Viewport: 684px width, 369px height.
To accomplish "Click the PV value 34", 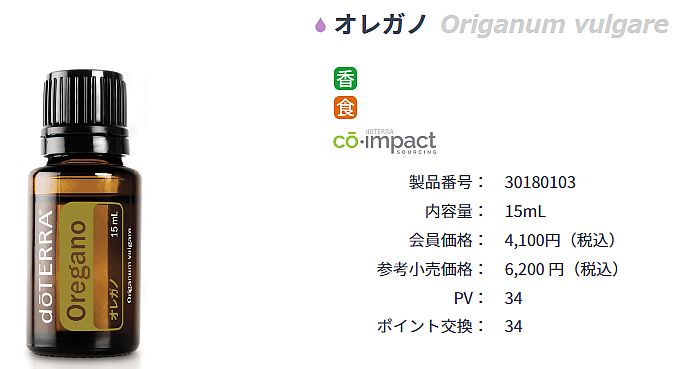I will point(513,299).
